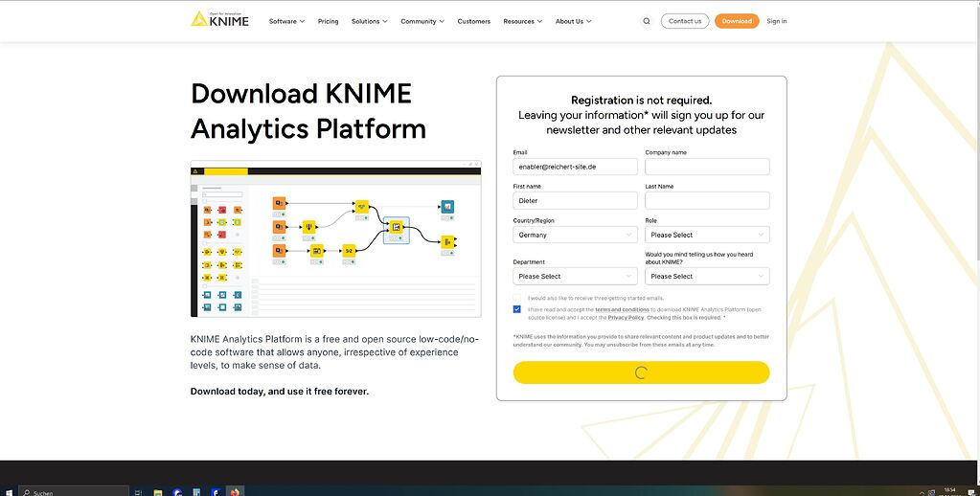980x496 pixels.
Task: Uncheck the terms and conditions checkbox
Action: pyautogui.click(x=517, y=309)
